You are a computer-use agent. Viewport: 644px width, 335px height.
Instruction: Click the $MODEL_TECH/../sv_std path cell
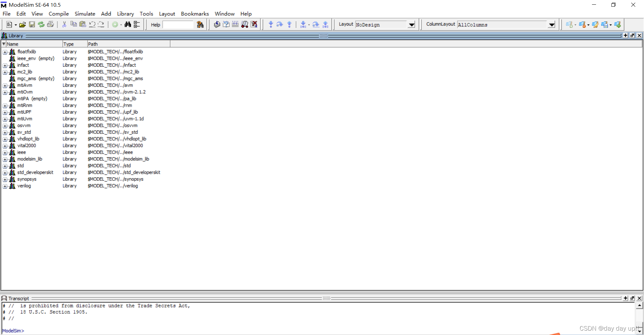point(113,132)
